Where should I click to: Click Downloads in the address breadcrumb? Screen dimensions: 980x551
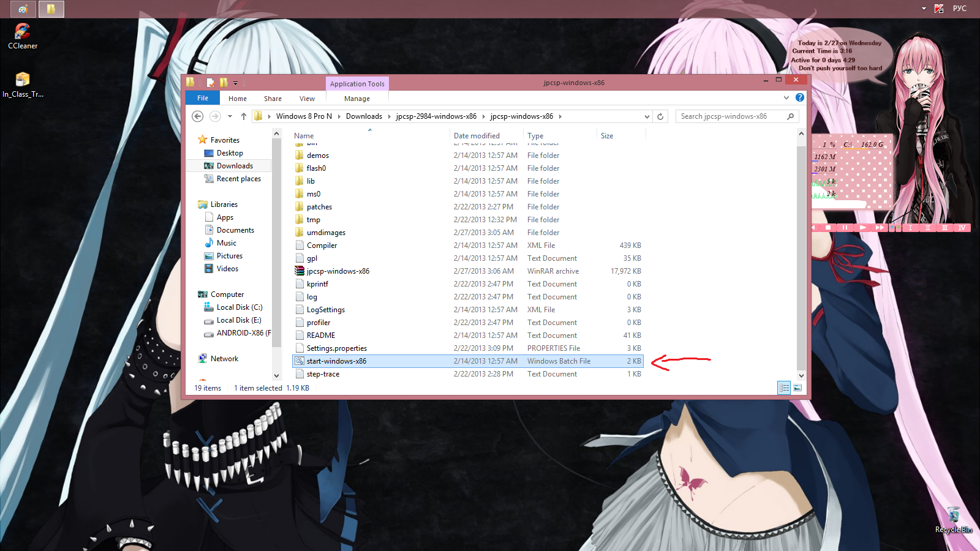point(364,116)
